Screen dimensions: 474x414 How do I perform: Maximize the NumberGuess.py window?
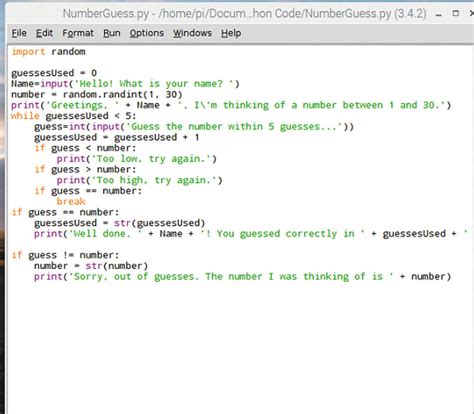coord(456,13)
